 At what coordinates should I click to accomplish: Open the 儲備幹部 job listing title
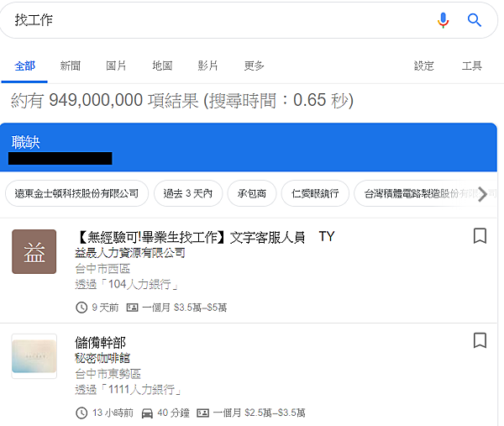click(100, 343)
